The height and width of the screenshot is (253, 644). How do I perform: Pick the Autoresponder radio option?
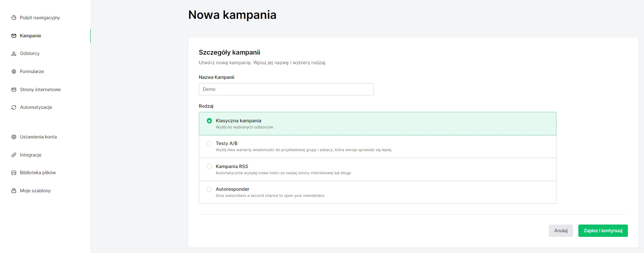209,189
